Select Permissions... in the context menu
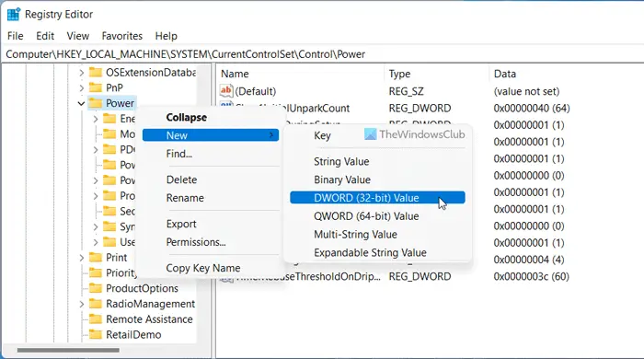 coord(196,242)
